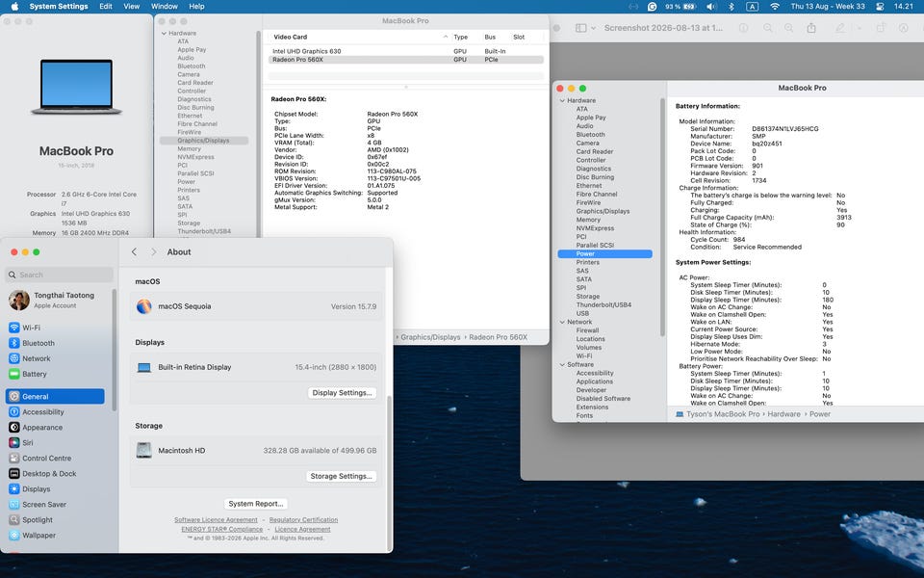The width and height of the screenshot is (924, 578).
Task: Click the Macintosh HD drive icon
Action: point(143,450)
